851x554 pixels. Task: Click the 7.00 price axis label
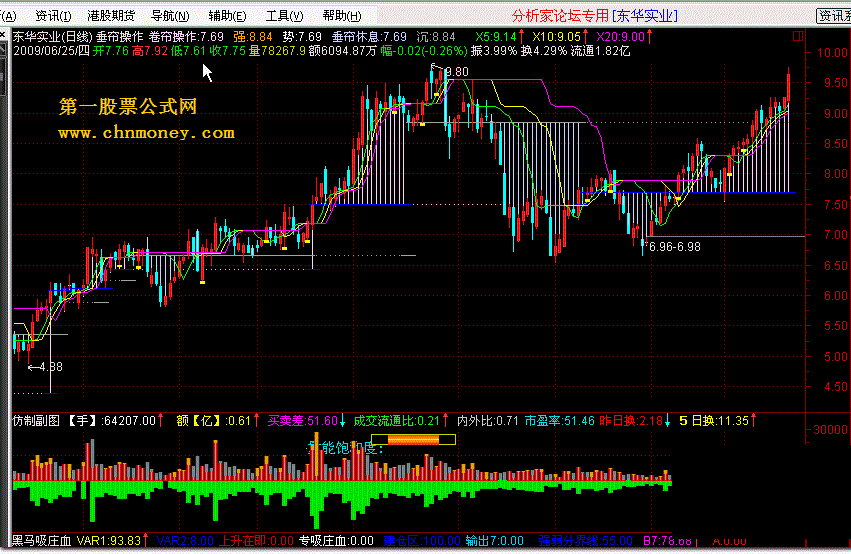(x=835, y=235)
